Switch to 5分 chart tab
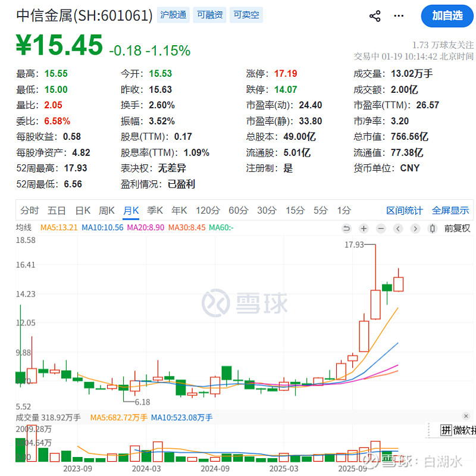Image resolution: width=476 pixels, height=476 pixels. tap(321, 210)
